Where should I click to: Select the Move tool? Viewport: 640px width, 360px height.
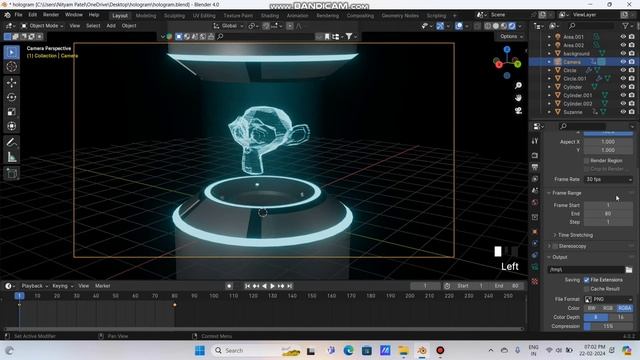(x=11, y=83)
